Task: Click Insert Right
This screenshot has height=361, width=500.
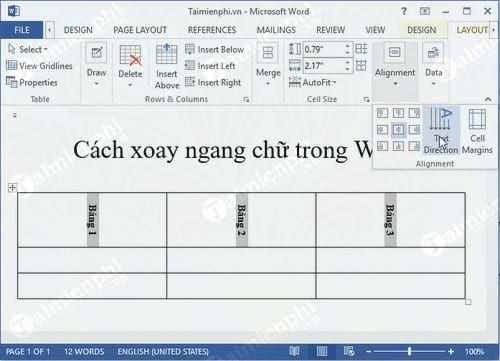Action: [213, 82]
